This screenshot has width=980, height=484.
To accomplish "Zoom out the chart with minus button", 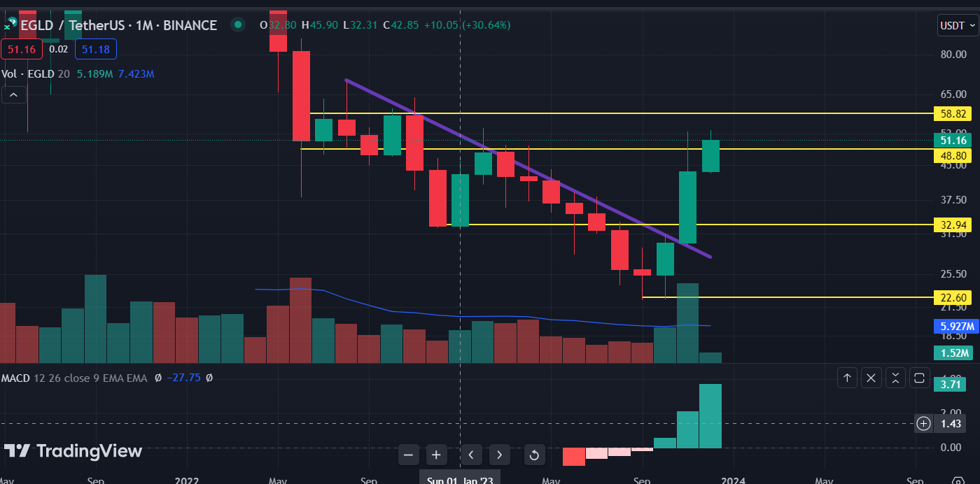I will pos(409,455).
